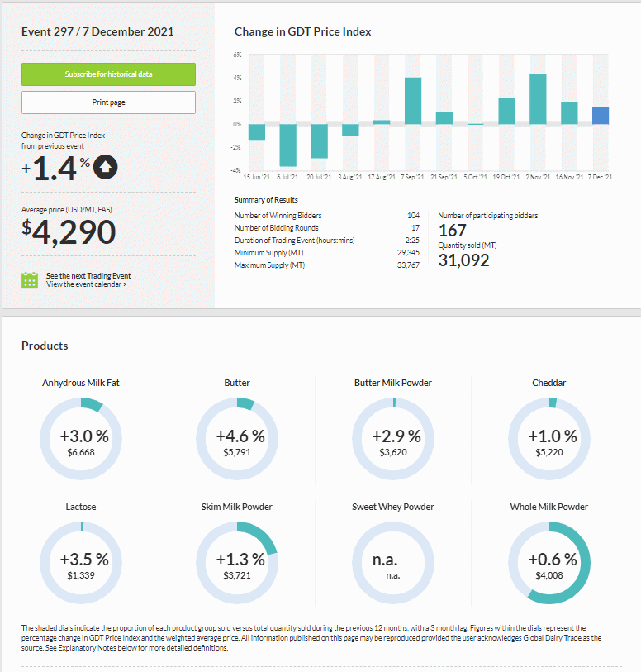This screenshot has width=641, height=672.
Task: Click the Maximum Supply (MT) row
Action: (327, 265)
